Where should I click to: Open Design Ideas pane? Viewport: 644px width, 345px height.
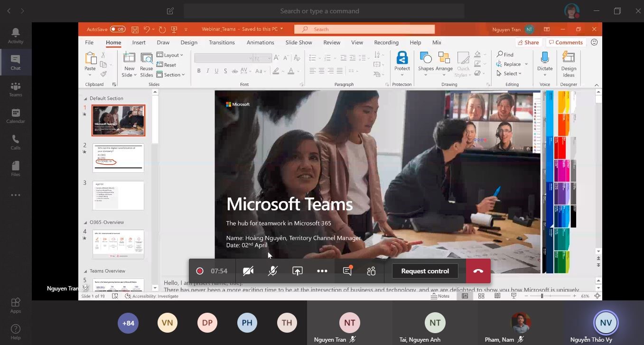coord(569,64)
